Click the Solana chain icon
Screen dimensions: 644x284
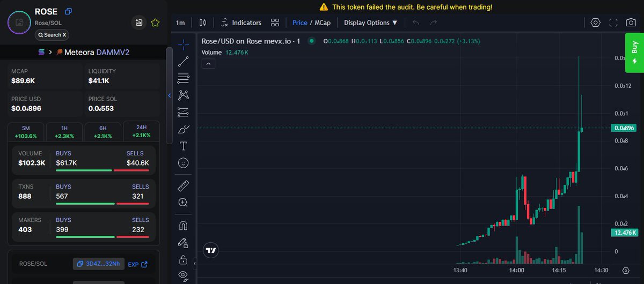[42, 52]
